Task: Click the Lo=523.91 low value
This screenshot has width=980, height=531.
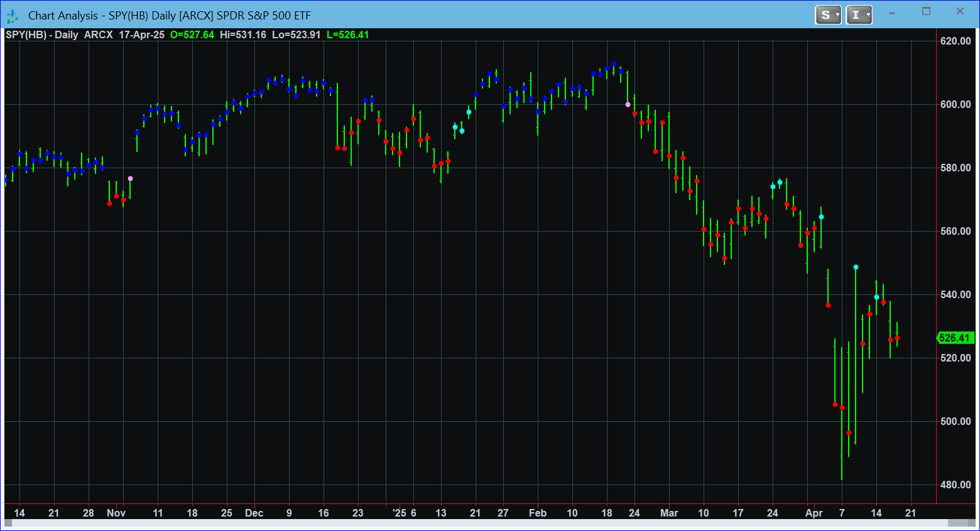Action: (296, 35)
